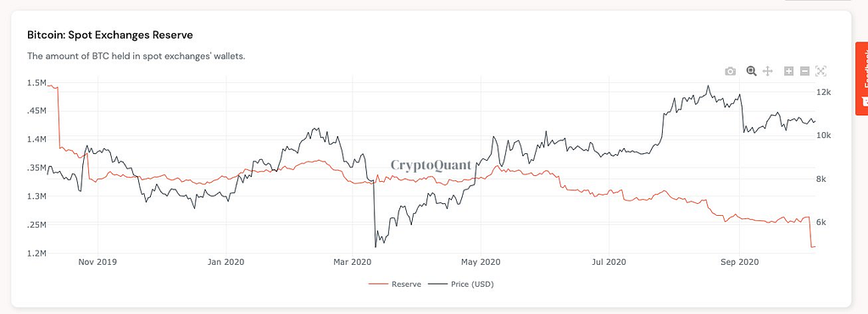Zoom in with plus icon
The image size is (868, 314).
(x=789, y=71)
